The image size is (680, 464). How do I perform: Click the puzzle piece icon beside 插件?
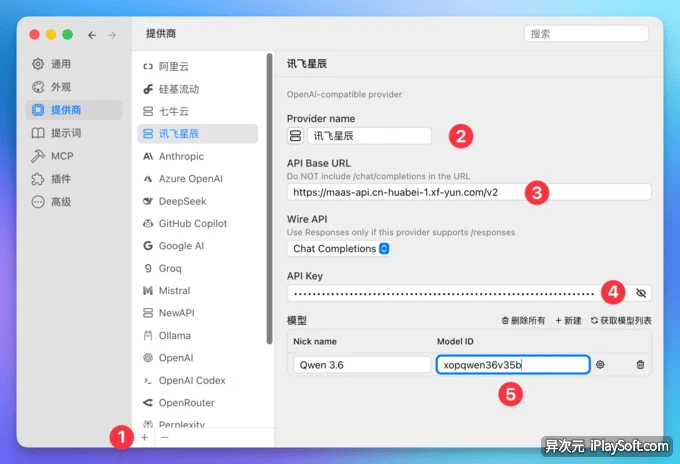pyautogui.click(x=38, y=179)
